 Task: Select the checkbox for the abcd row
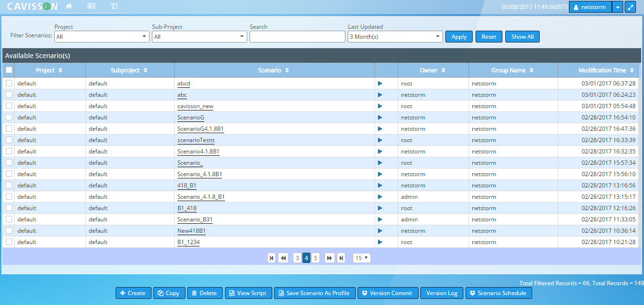click(x=9, y=84)
